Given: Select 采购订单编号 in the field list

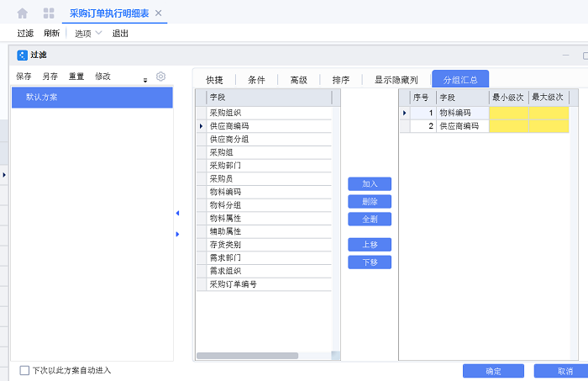Looking at the screenshot, I should pyautogui.click(x=234, y=284).
